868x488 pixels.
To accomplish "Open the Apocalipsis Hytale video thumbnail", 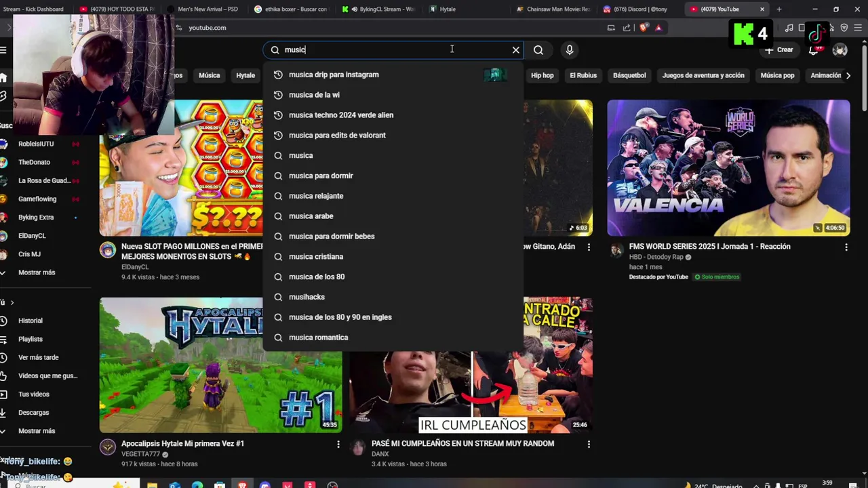I will coord(220,365).
